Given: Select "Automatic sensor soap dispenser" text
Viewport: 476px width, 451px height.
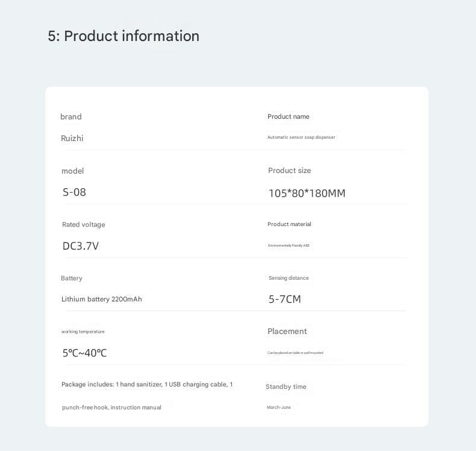Looking at the screenshot, I should 301,137.
